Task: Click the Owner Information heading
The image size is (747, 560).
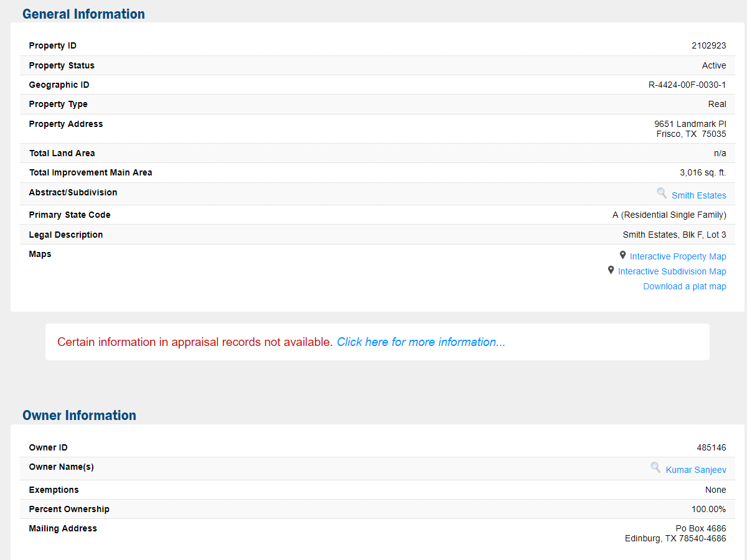Action: pos(79,415)
